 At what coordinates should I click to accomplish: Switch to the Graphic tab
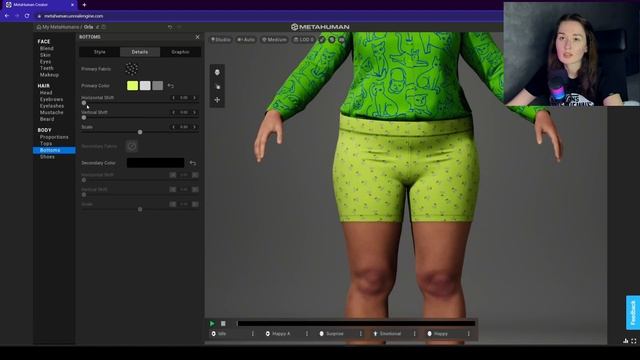point(180,52)
